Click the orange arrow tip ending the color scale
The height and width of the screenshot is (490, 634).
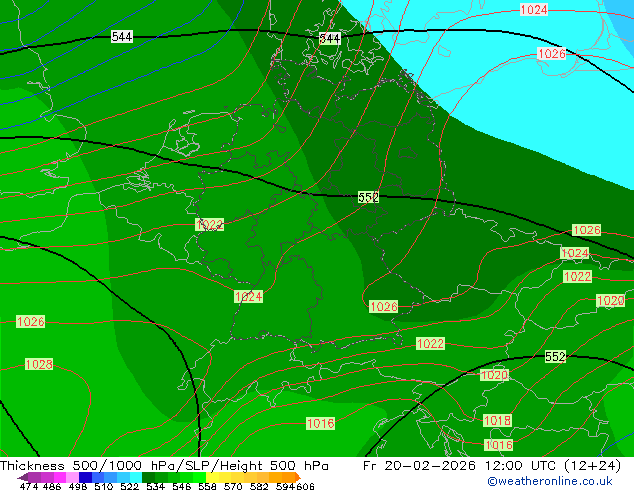click(298, 477)
